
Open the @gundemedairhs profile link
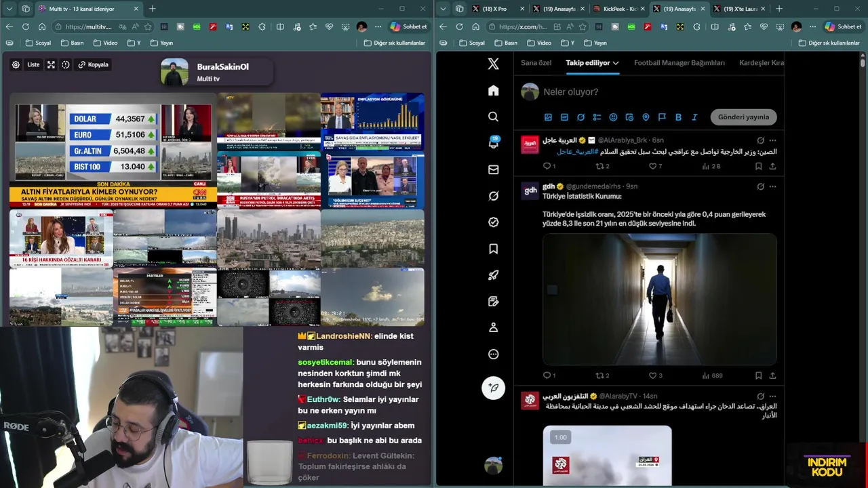coord(593,186)
